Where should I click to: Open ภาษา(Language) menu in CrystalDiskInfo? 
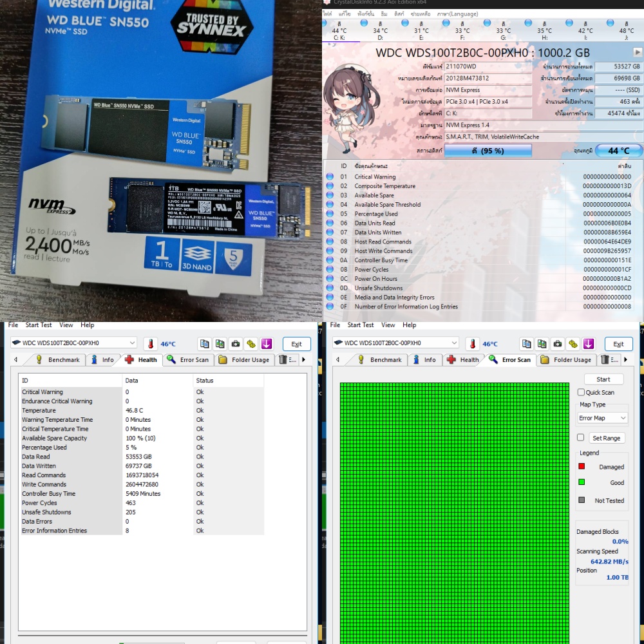457,14
